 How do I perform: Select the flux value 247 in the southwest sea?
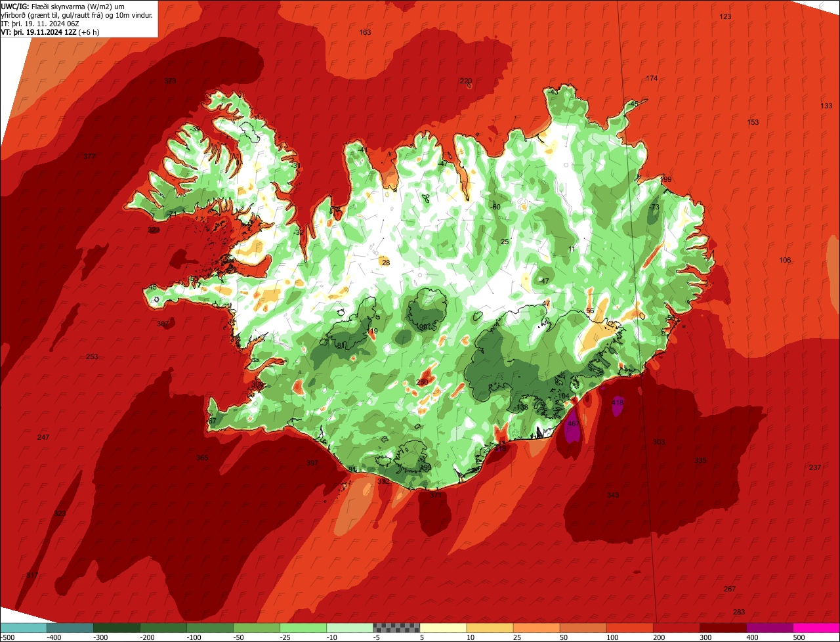[43, 437]
